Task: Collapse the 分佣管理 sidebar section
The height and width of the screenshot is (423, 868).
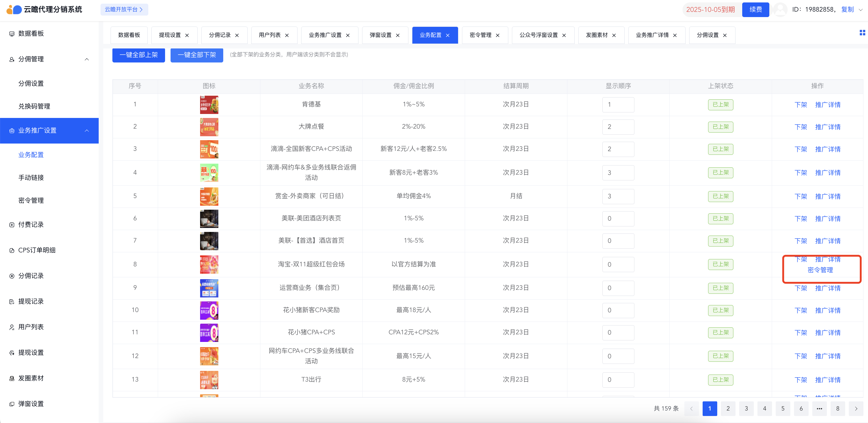Action: 86,59
